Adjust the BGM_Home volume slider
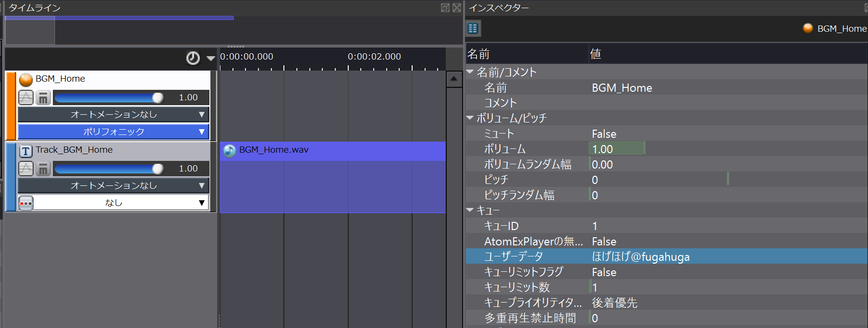Image resolution: width=868 pixels, height=328 pixels. tap(109, 98)
